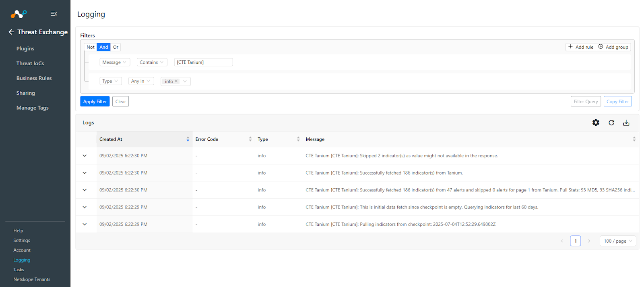Screen dimensions: 644x287
Task: Change the 100 / page size selector
Action: 617,241
